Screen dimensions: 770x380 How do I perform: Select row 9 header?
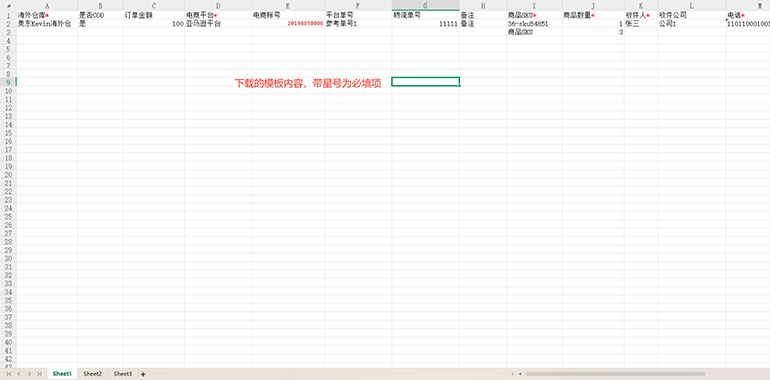(8, 82)
